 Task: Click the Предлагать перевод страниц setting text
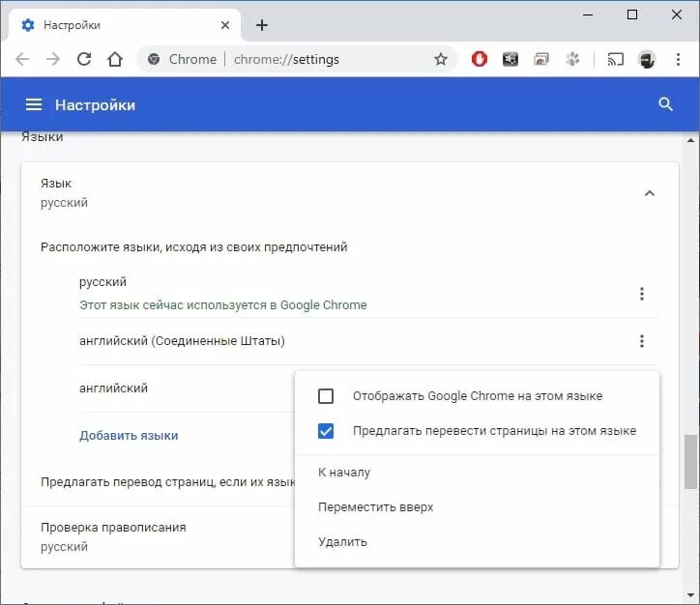[168, 482]
